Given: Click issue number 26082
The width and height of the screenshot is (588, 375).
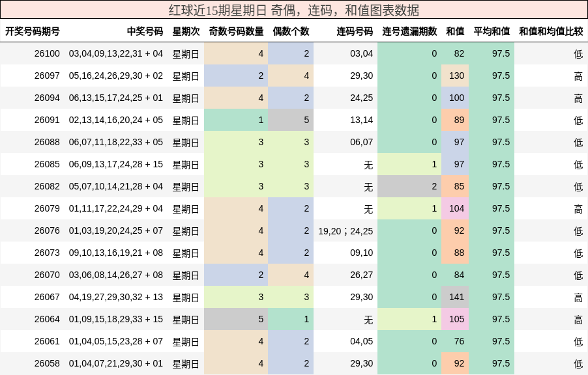Looking at the screenshot, I should 47,186.
